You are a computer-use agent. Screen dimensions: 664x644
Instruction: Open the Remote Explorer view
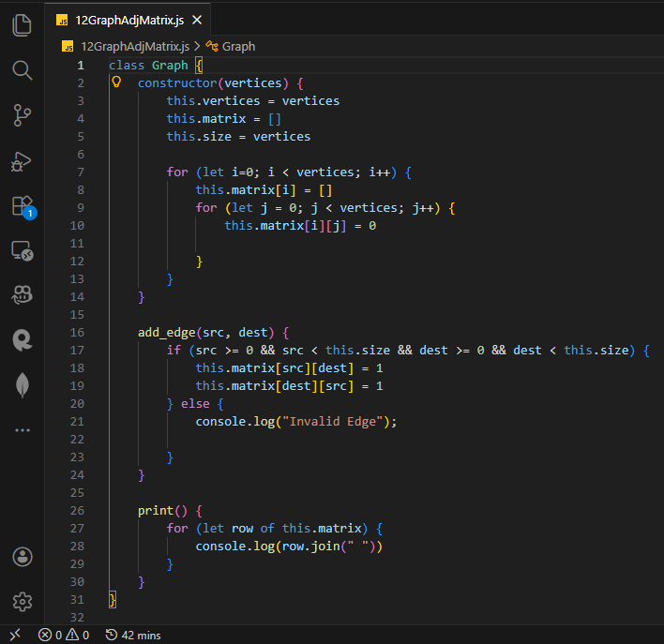click(22, 251)
